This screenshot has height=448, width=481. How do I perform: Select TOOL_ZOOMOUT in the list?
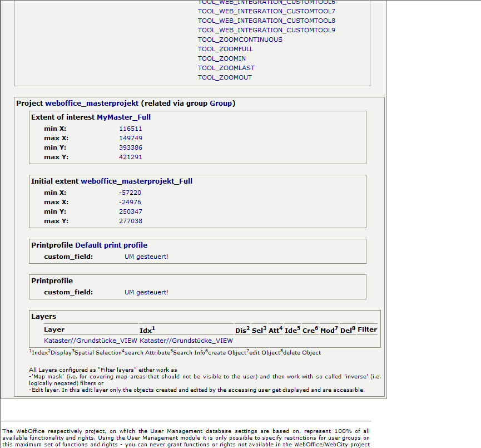[225, 78]
